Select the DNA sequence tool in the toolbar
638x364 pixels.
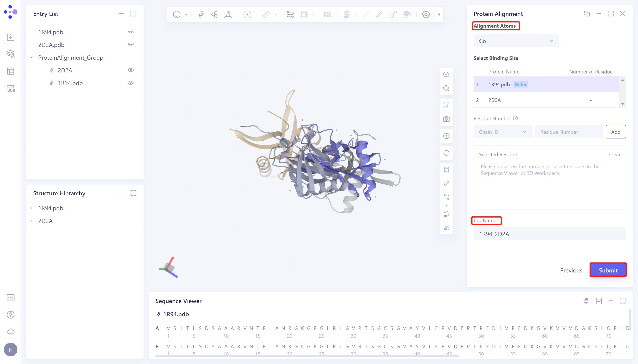(x=201, y=14)
